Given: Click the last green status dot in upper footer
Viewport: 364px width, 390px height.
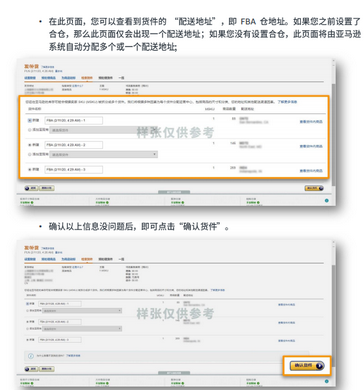Looking at the screenshot, I should (259, 202).
